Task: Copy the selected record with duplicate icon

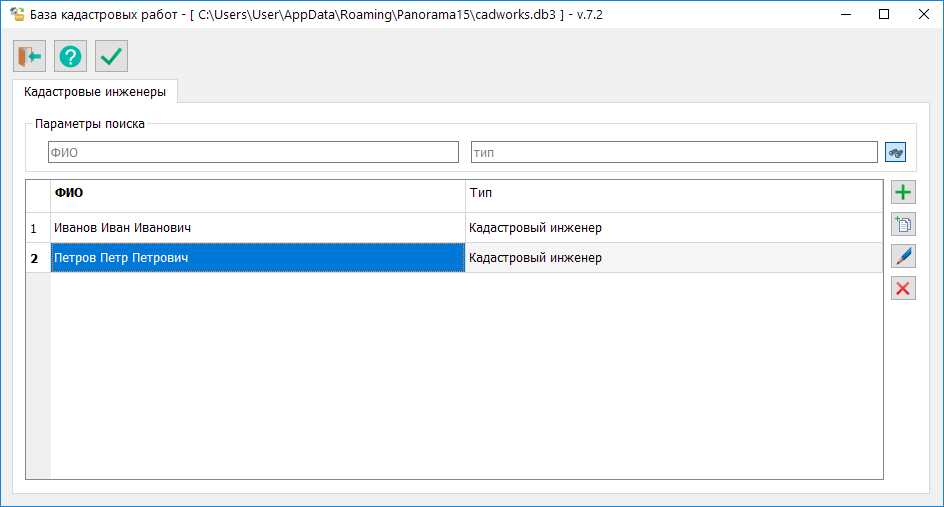Action: [903, 225]
